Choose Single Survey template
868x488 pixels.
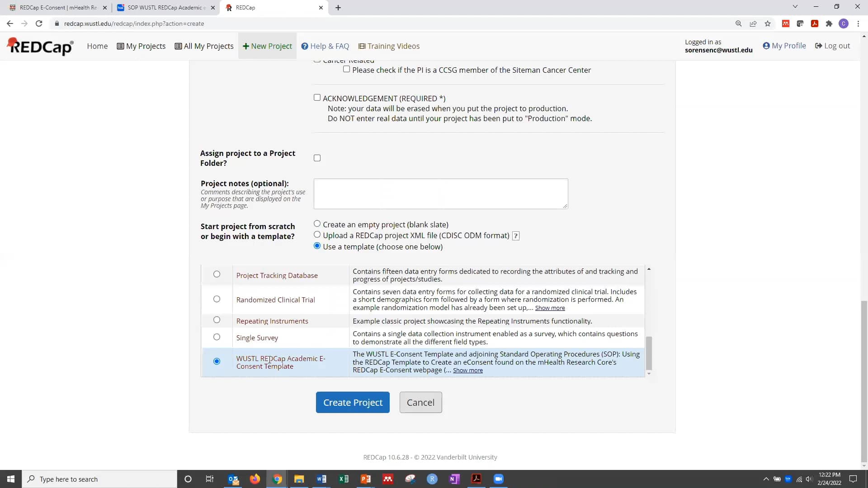tap(217, 337)
